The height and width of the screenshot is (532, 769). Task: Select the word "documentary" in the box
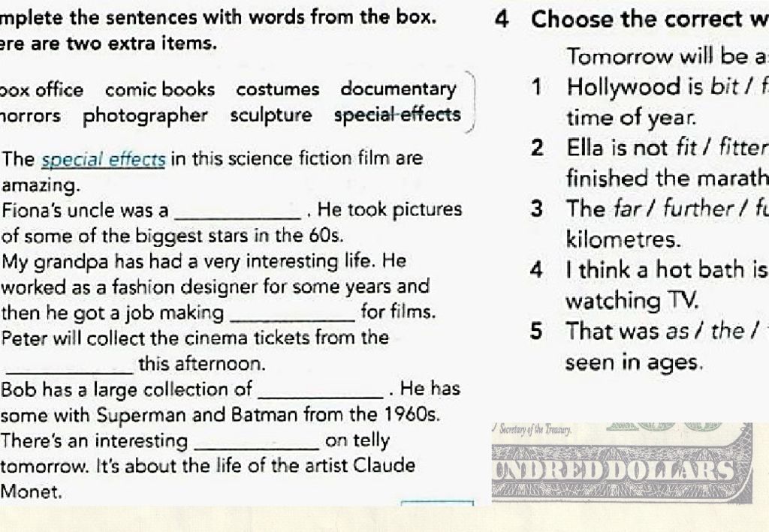pos(398,89)
